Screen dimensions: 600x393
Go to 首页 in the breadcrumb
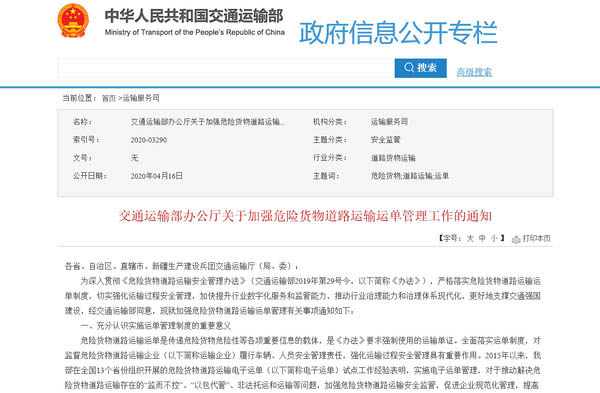click(109, 98)
